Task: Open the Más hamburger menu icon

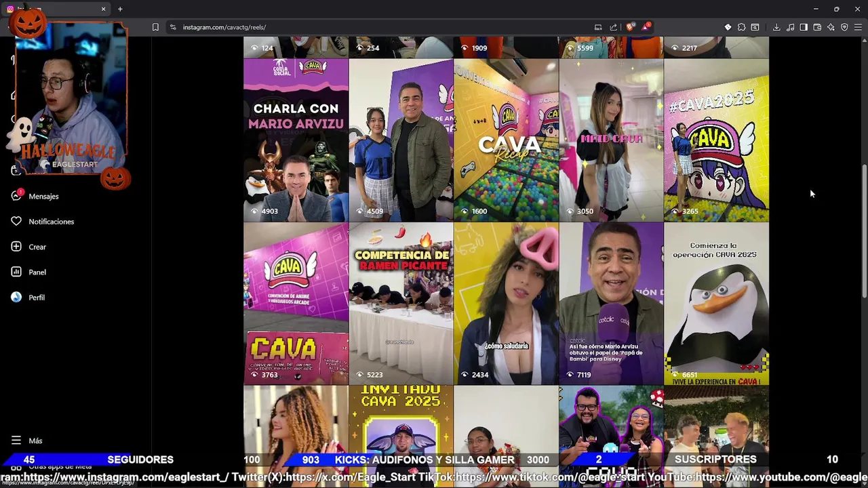Action: click(x=16, y=441)
